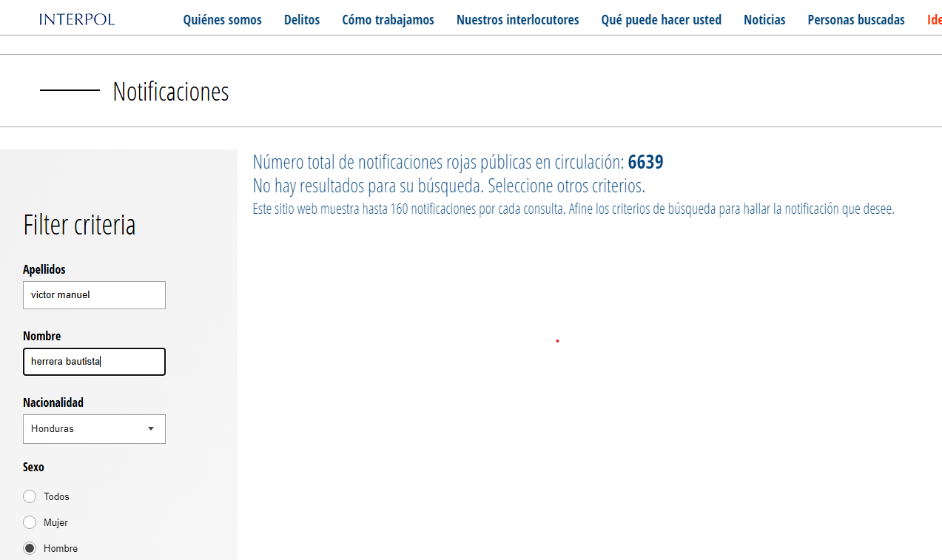The image size is (942, 560).
Task: Open the Delitos menu
Action: 302,20
